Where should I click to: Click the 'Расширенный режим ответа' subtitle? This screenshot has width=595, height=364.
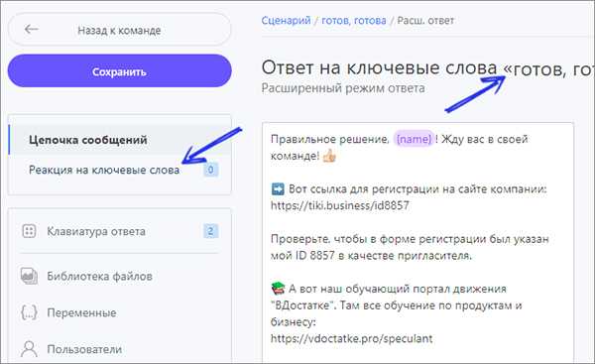point(343,88)
